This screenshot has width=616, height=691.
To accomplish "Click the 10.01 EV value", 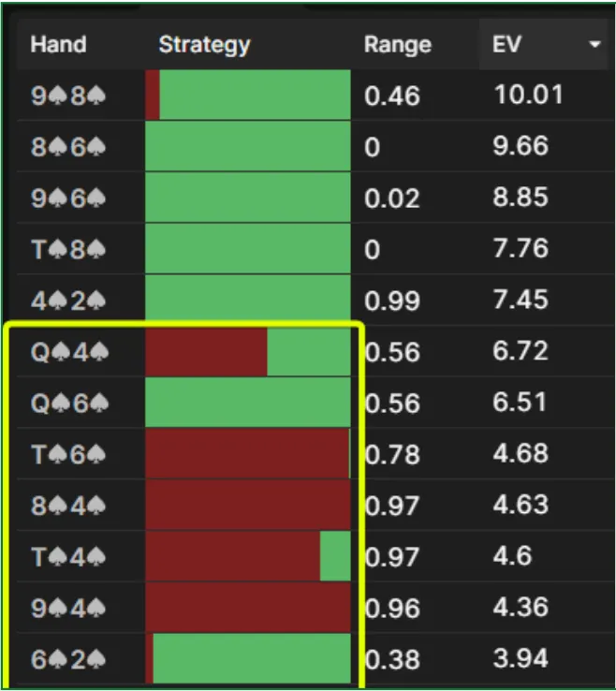I will click(x=527, y=96).
